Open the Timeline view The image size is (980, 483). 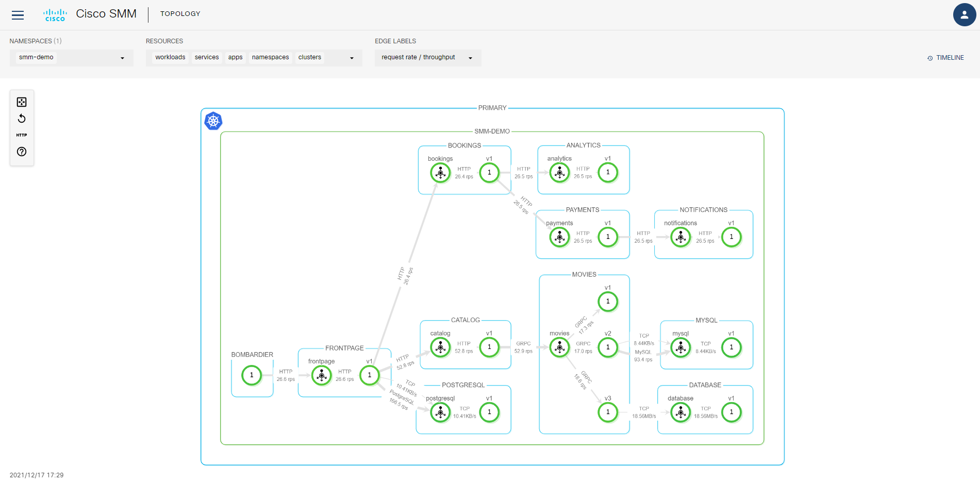tap(945, 58)
